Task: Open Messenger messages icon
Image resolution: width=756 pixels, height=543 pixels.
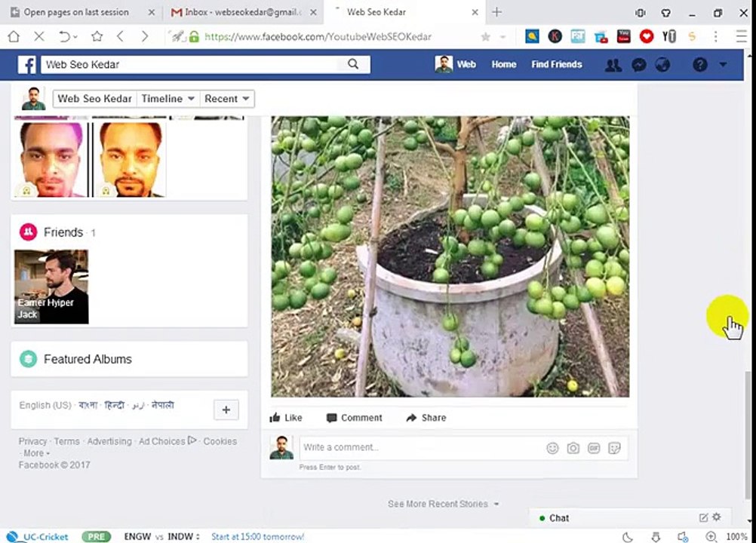Action: [638, 65]
